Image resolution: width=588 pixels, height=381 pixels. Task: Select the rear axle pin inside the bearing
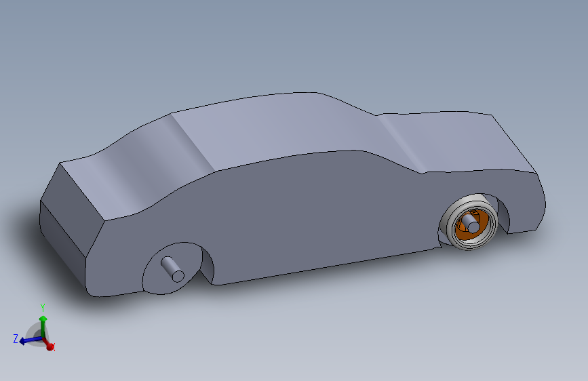(x=470, y=222)
